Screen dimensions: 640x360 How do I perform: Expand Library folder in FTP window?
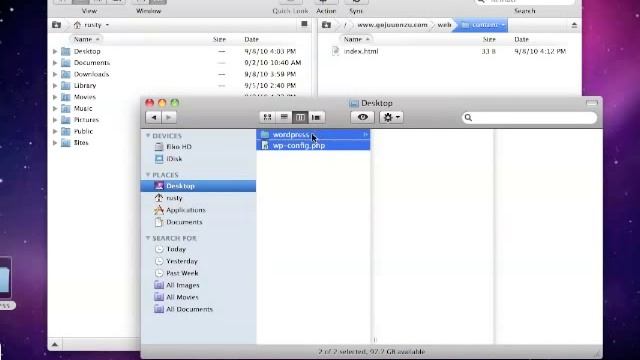[55, 86]
